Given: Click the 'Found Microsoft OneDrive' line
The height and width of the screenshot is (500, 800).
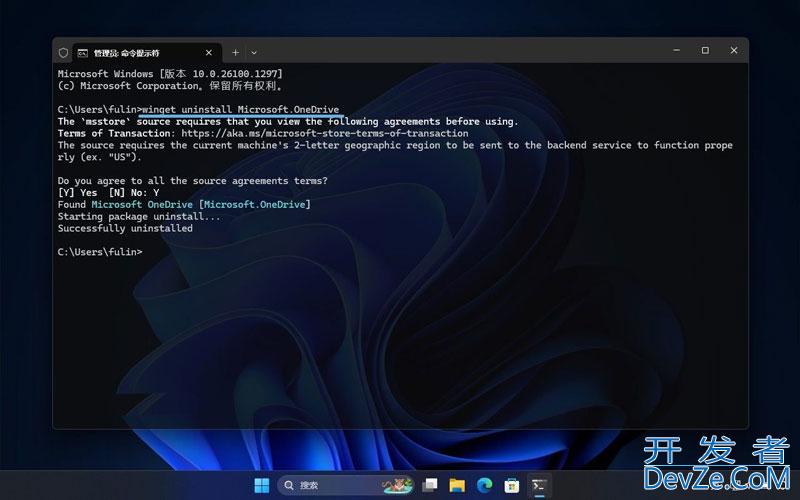Looking at the screenshot, I should tap(184, 204).
